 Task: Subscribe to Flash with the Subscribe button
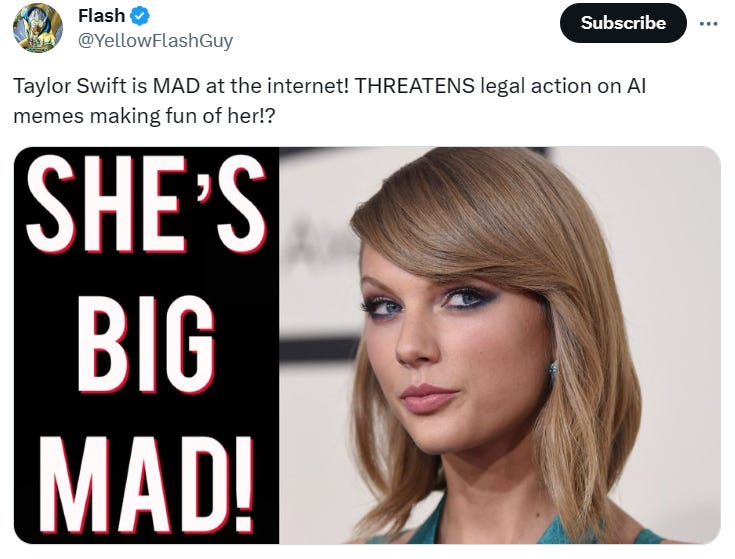pos(623,23)
